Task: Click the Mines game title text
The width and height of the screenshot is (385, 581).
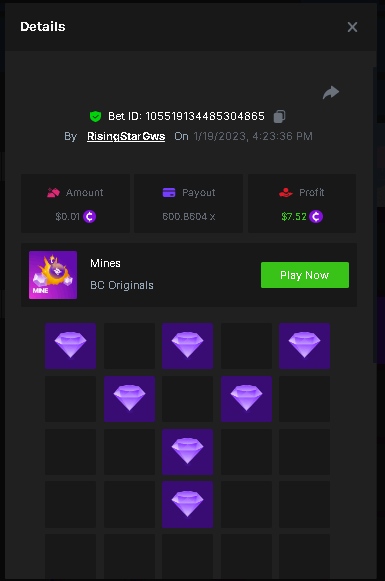Action: [105, 263]
